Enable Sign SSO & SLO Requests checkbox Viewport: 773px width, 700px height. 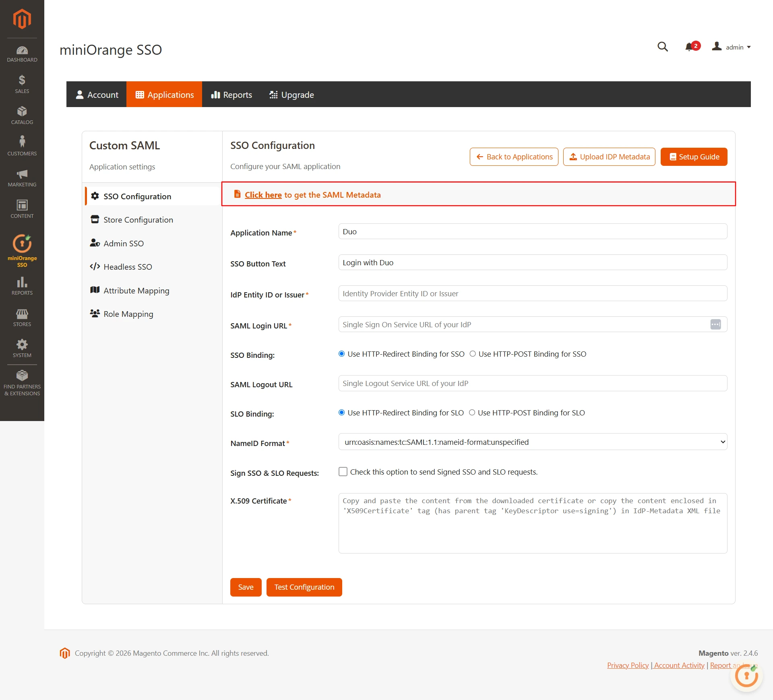[343, 471]
